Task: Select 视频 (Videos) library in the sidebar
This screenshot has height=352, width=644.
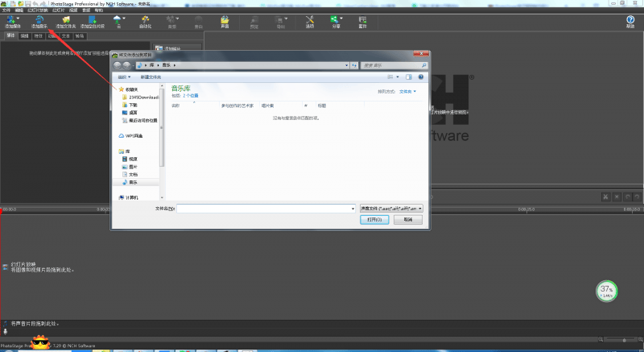Action: click(133, 159)
